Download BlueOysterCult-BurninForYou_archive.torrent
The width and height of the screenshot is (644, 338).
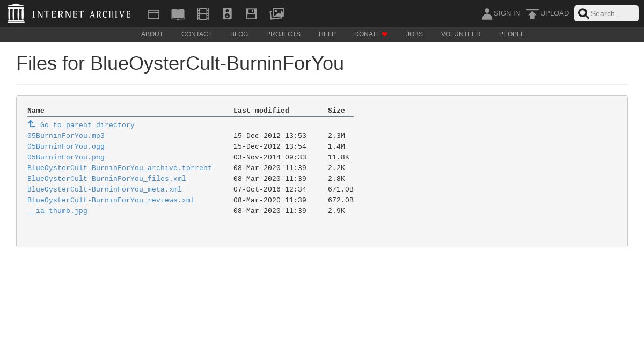120,168
